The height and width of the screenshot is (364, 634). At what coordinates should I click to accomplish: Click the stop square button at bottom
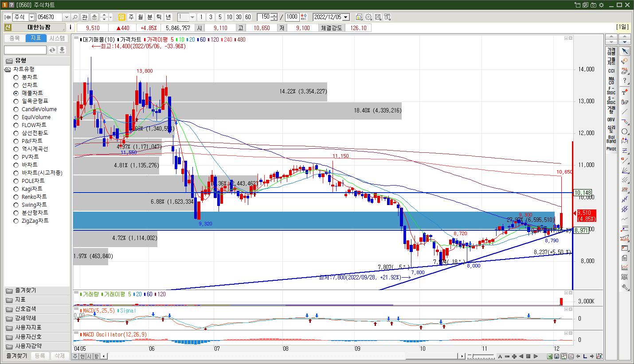[x=528, y=356]
